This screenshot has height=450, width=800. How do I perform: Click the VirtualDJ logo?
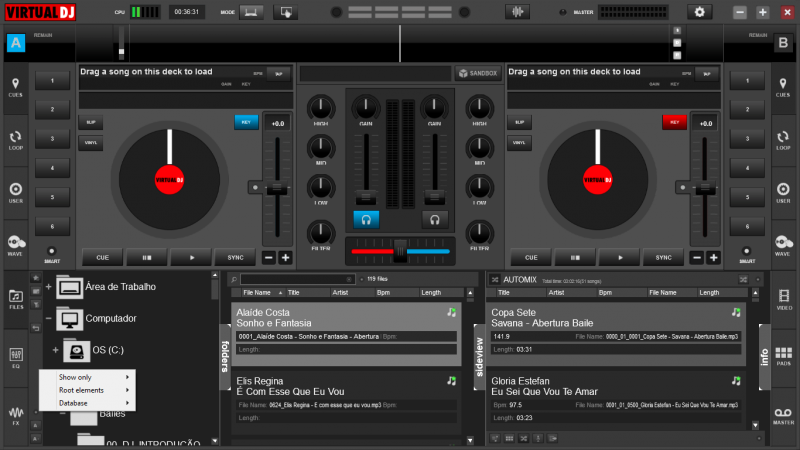40,12
